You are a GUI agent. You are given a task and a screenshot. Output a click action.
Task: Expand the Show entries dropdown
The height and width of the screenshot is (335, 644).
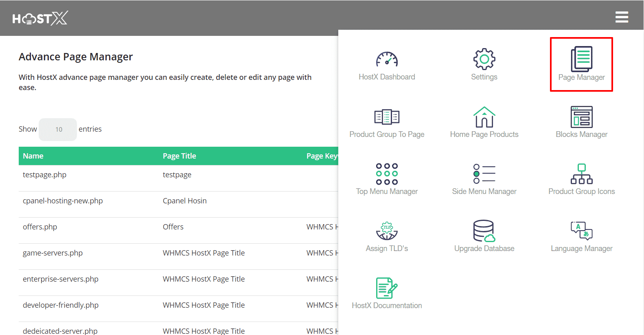pyautogui.click(x=58, y=130)
